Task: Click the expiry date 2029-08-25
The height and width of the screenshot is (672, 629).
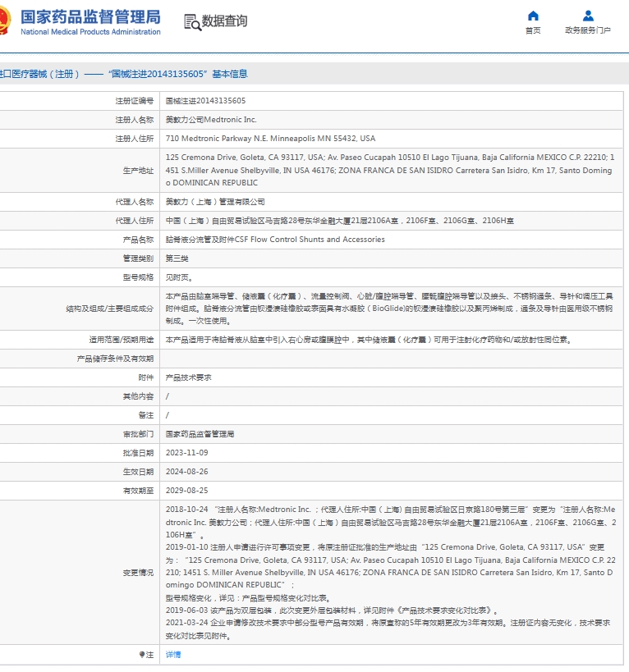Action: click(187, 491)
